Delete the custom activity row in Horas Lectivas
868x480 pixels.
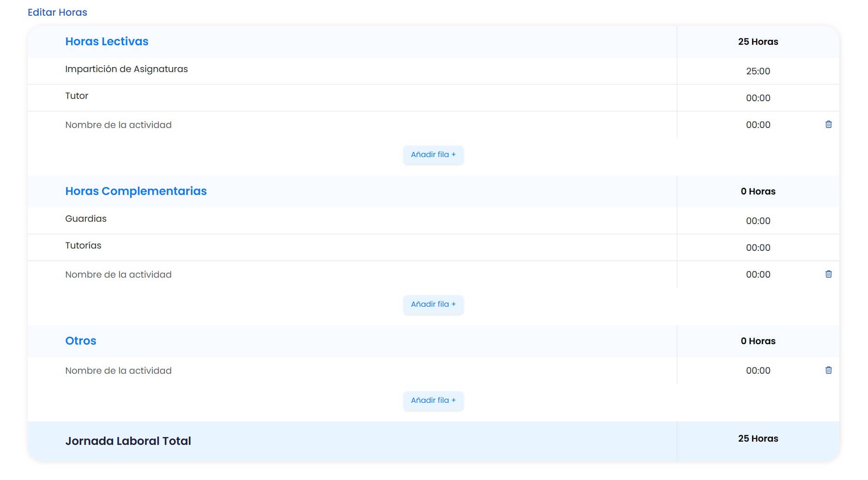[x=828, y=124]
